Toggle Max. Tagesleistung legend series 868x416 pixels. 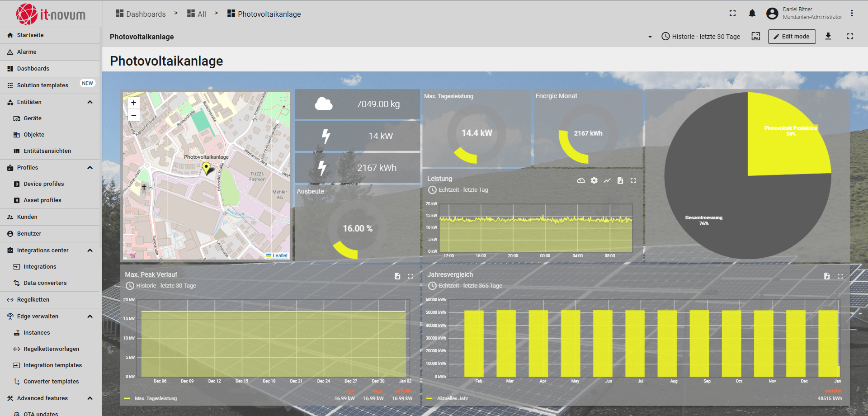click(x=155, y=398)
